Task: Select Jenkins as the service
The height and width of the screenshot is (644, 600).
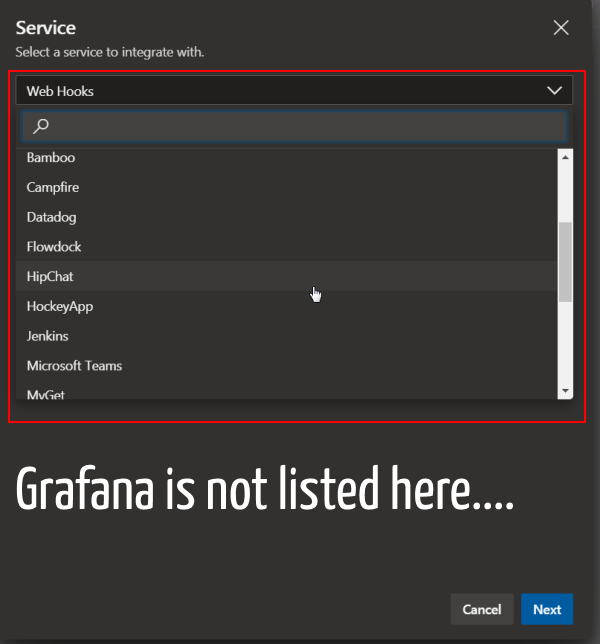Action: pos(286,336)
